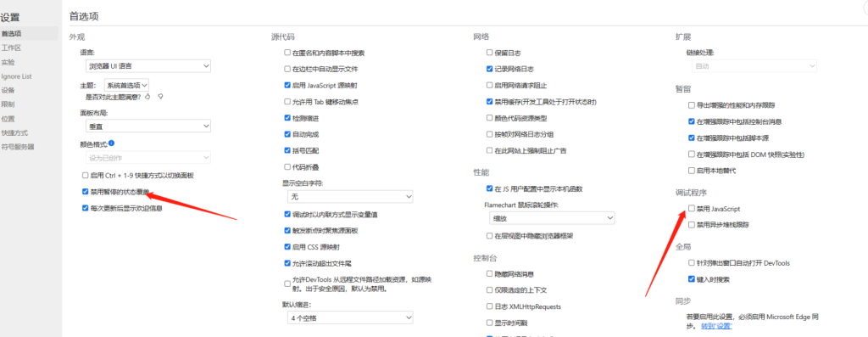Uncheck 在增强跟踪中包括控制台消息
The image size is (868, 337).
click(x=691, y=121)
